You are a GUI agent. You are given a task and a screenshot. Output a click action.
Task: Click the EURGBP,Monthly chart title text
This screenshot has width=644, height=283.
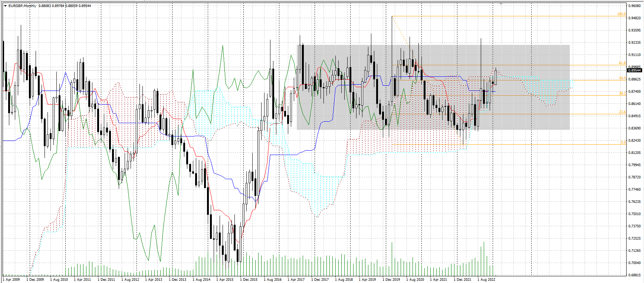[x=23, y=6]
